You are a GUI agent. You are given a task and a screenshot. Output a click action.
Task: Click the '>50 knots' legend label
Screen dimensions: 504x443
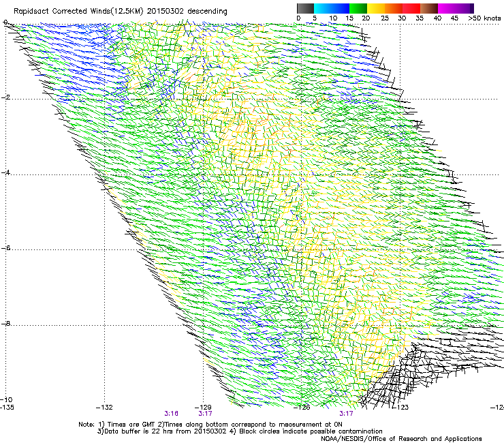click(x=484, y=18)
